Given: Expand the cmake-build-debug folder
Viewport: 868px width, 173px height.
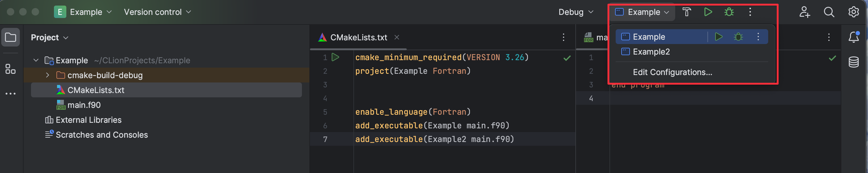Looking at the screenshot, I should point(47,75).
